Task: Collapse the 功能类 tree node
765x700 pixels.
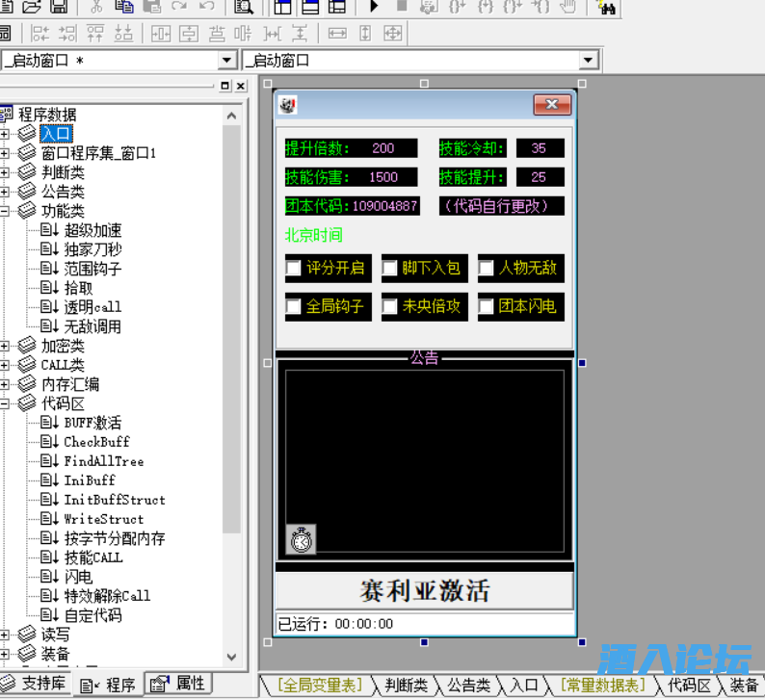Action: click(4, 211)
